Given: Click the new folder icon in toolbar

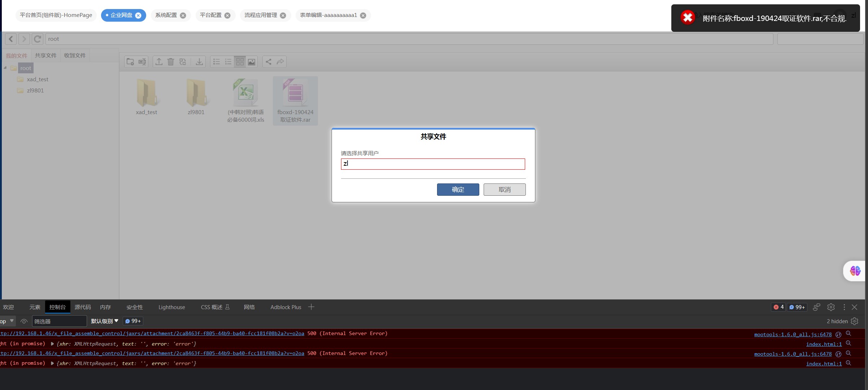Looking at the screenshot, I should [x=130, y=62].
